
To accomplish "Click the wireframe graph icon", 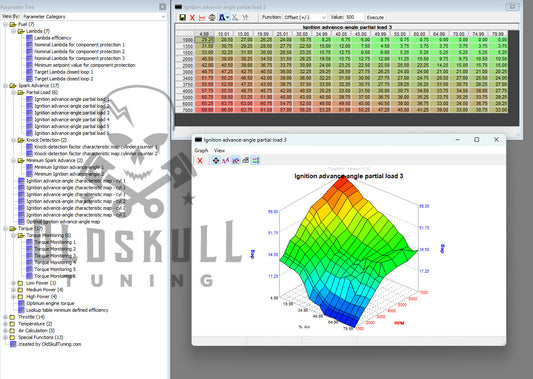I will [245, 160].
